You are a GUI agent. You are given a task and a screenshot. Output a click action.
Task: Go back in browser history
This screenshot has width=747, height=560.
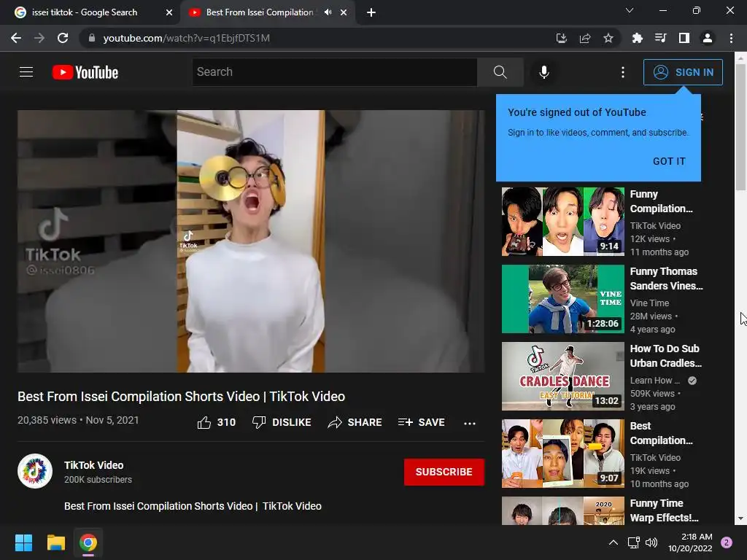(16, 38)
